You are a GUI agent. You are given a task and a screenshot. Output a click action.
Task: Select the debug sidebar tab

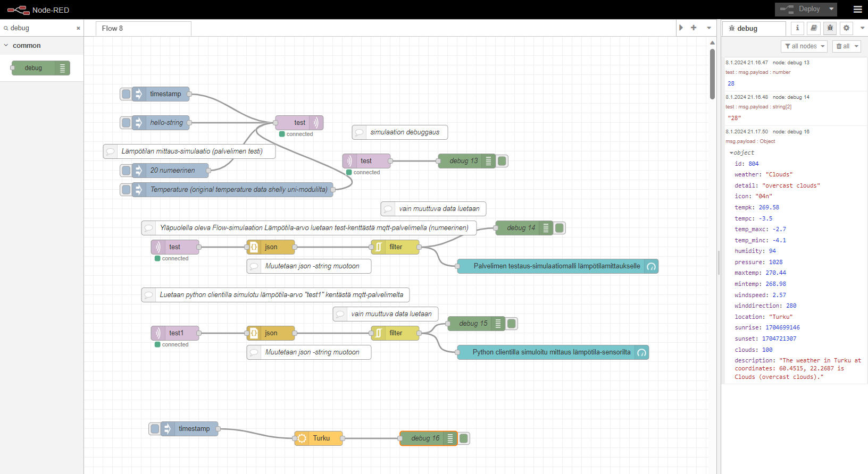(754, 29)
